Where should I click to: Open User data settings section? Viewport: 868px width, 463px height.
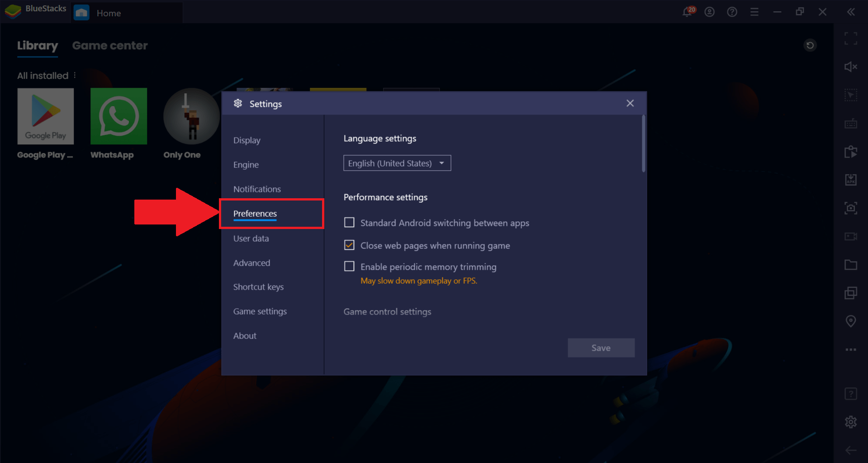coord(251,239)
